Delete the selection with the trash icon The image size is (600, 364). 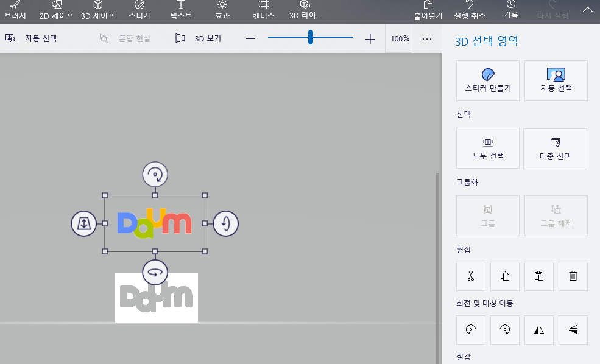click(573, 276)
